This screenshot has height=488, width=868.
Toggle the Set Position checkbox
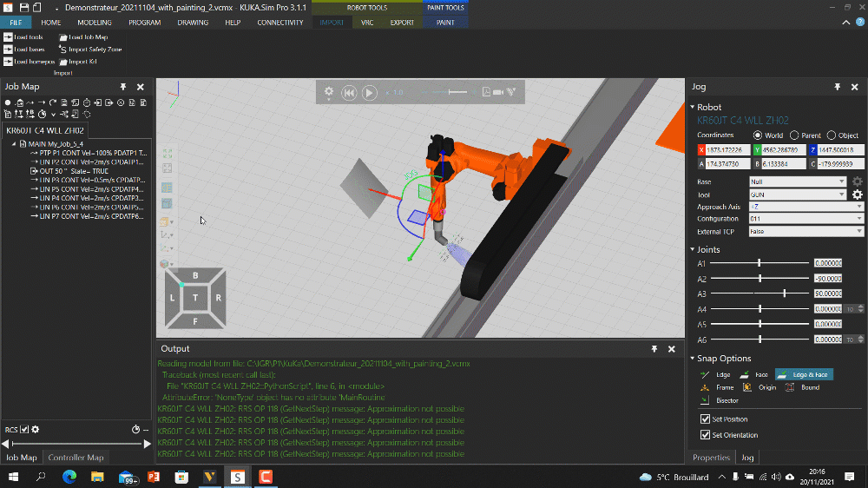[705, 419]
